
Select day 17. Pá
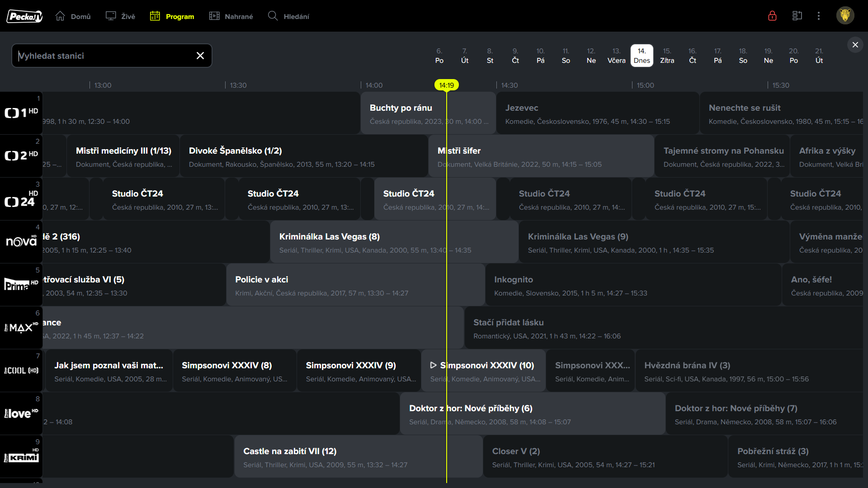pos(718,56)
